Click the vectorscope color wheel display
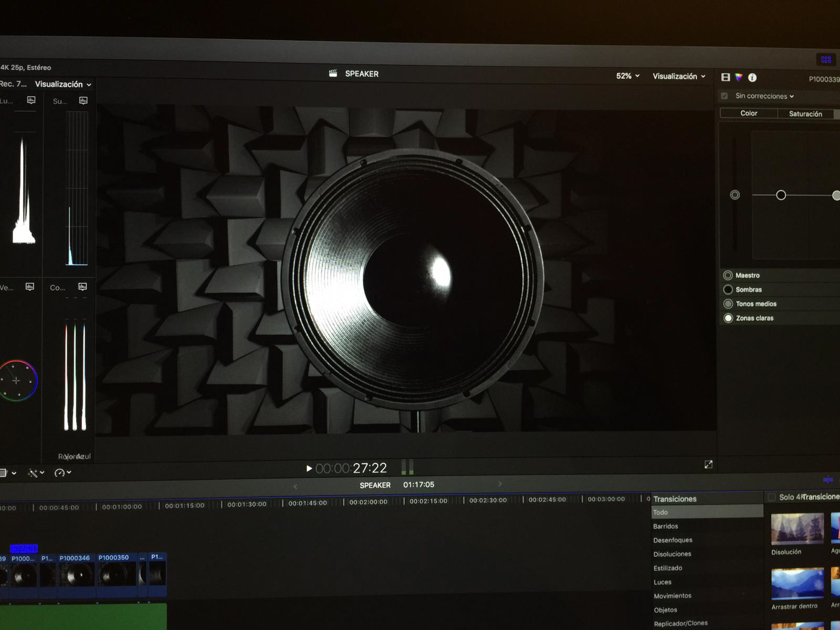This screenshot has height=630, width=840. point(17,381)
